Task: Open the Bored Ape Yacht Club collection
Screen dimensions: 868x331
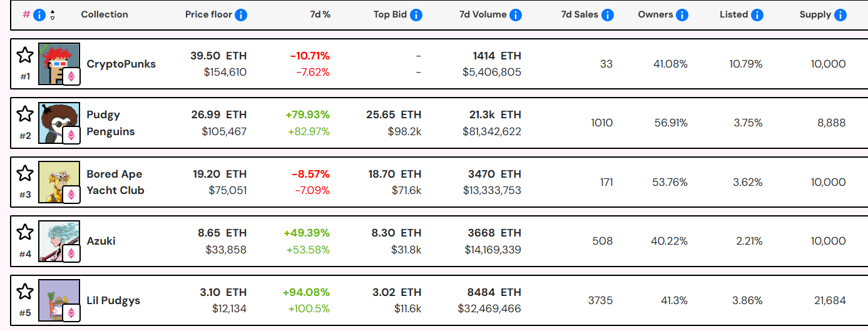Action: tap(115, 182)
